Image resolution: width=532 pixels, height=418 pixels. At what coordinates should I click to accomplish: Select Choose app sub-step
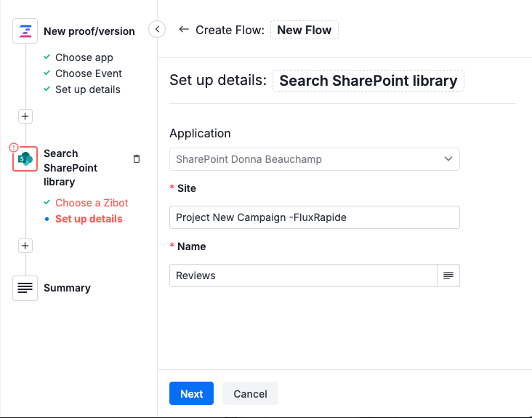84,57
